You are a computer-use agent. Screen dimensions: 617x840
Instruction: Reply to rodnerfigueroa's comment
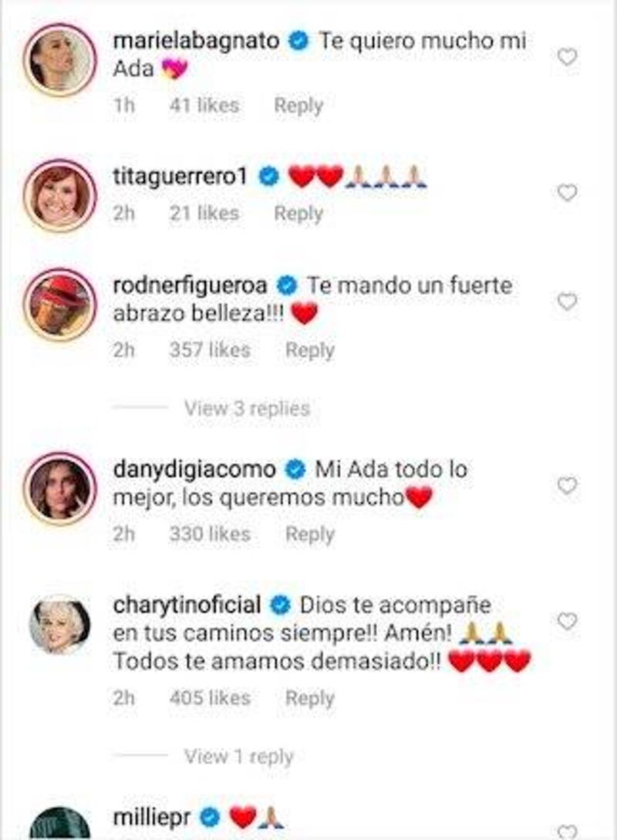pyautogui.click(x=309, y=350)
